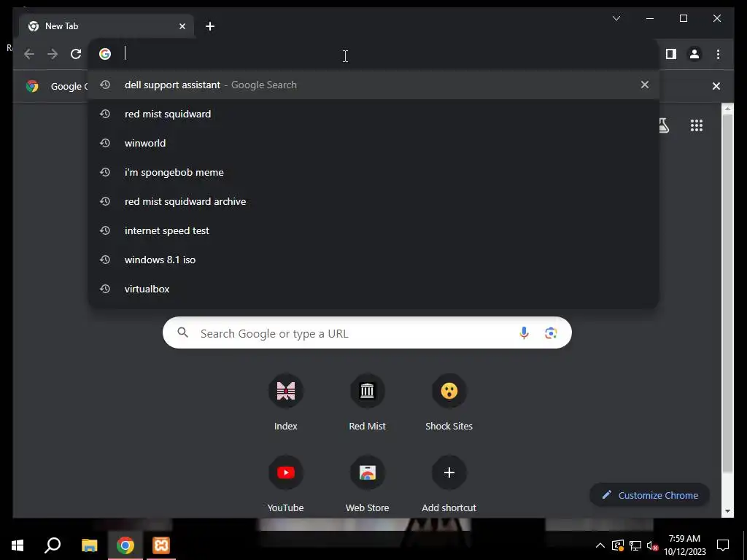Viewport: 747px width, 560px height.
Task: Open the Index shortcut
Action: click(x=285, y=402)
